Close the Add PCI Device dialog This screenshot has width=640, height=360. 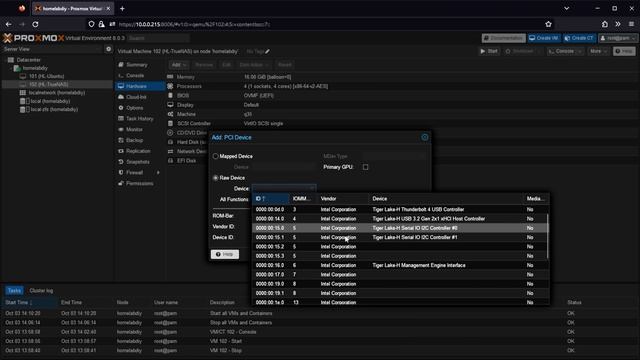click(424, 137)
